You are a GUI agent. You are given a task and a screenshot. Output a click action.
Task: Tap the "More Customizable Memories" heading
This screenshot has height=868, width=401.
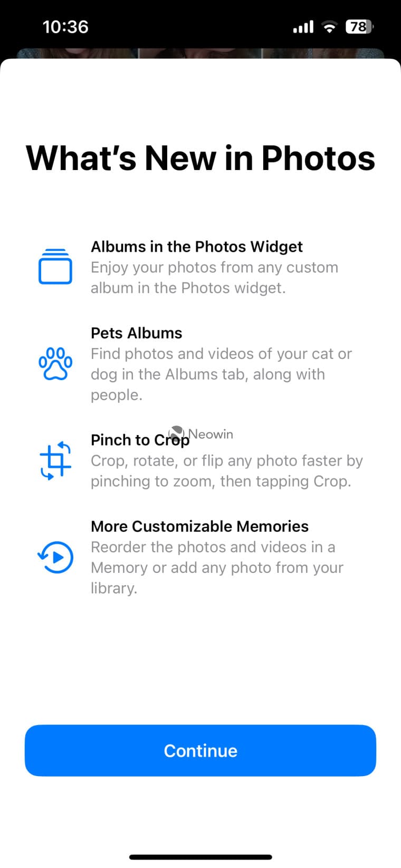199,526
